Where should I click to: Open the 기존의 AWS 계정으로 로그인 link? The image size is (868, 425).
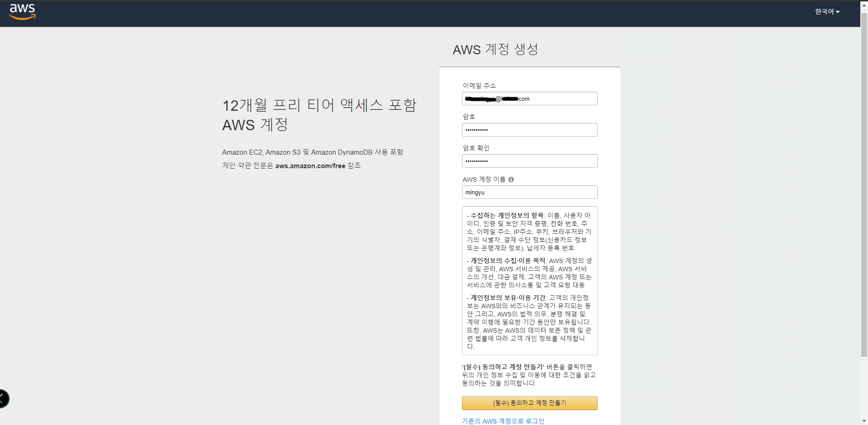point(503,421)
